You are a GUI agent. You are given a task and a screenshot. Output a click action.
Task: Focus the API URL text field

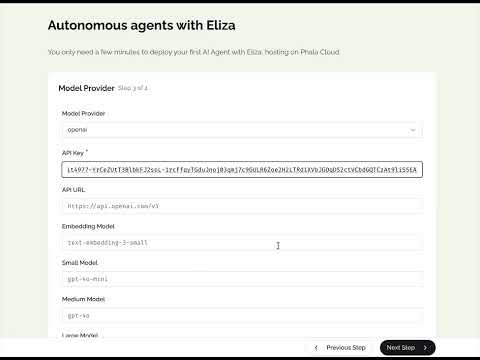tap(242, 206)
